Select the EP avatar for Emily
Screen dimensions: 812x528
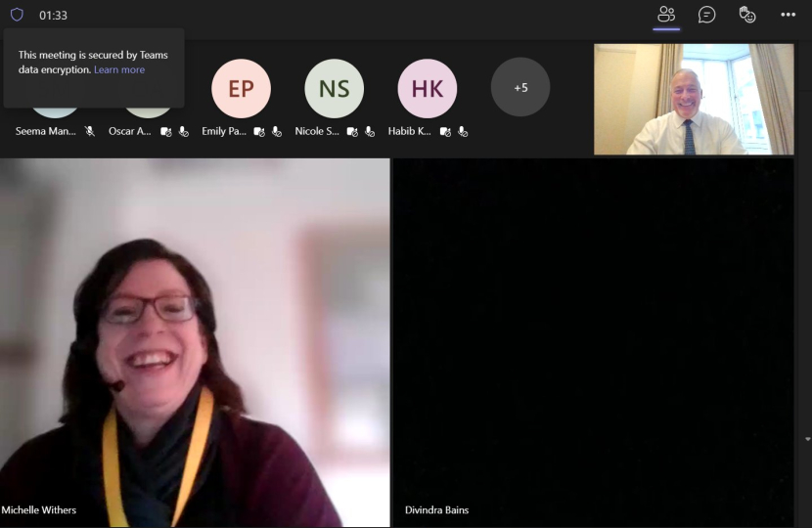tap(241, 88)
